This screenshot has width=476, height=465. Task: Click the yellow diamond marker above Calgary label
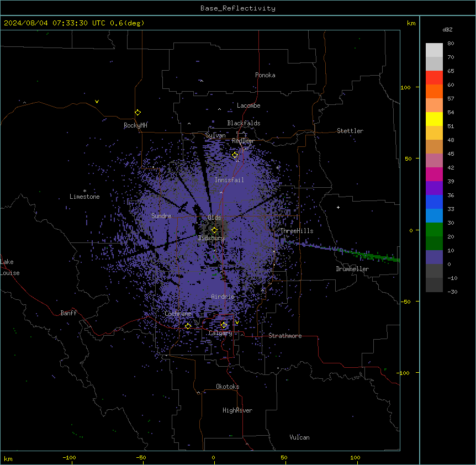[224, 325]
